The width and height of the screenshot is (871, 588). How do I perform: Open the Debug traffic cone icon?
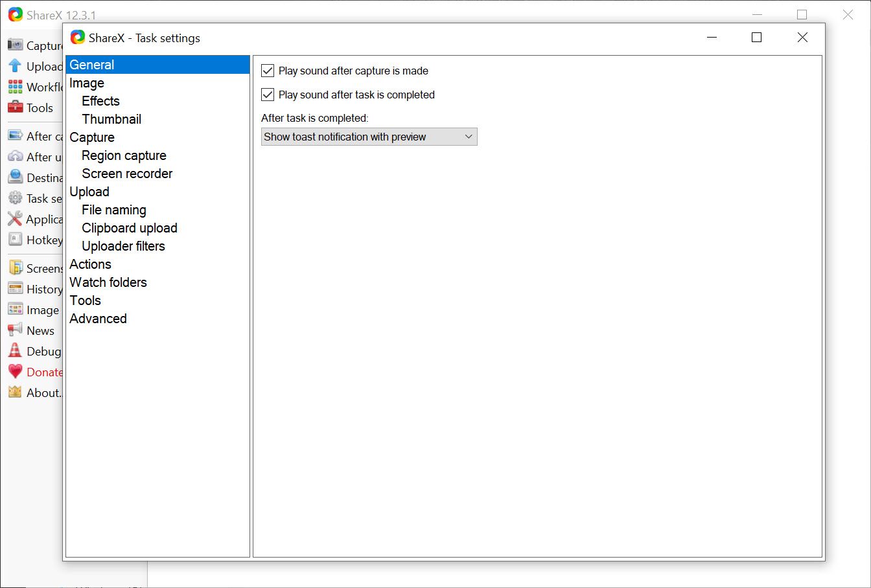[x=16, y=351]
